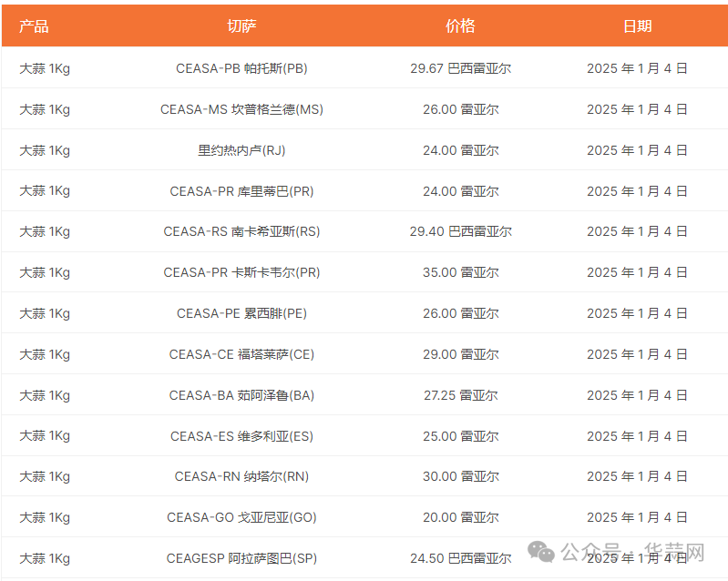Select the CEASA-PR 库里蒂巴(PR) cell
This screenshot has width=728, height=581.
(x=241, y=191)
